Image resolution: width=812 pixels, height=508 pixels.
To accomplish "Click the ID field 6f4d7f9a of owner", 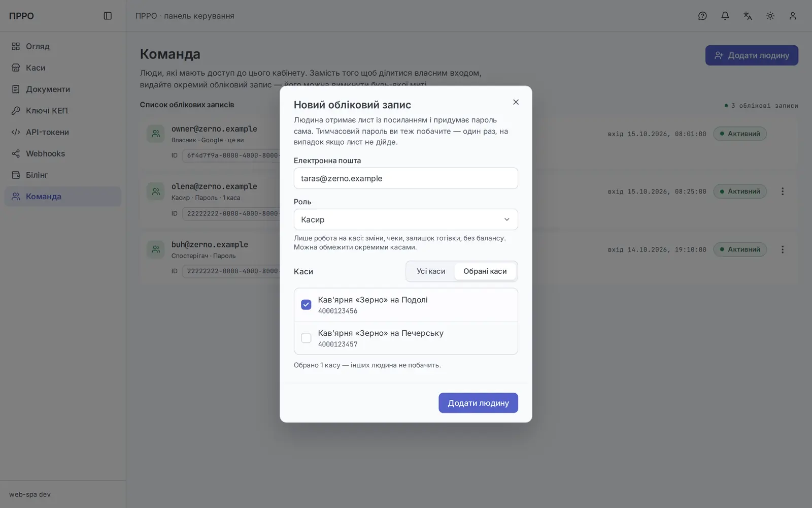I will point(231,155).
